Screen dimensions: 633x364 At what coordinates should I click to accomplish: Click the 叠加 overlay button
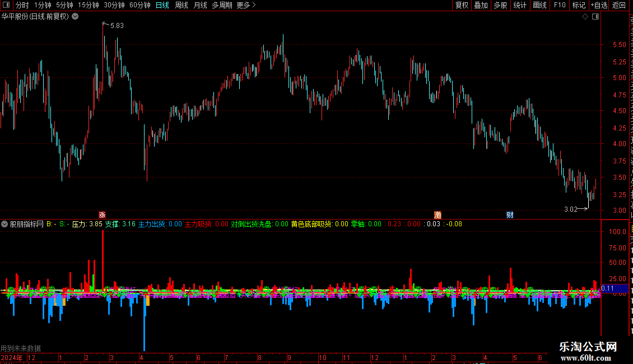tap(481, 5)
